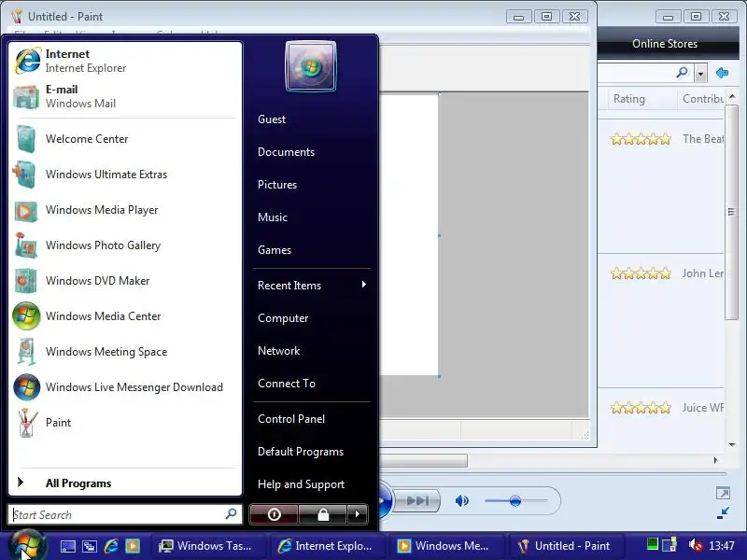The width and height of the screenshot is (747, 560).
Task: Click the green Task Manager tray icon
Action: point(652,544)
